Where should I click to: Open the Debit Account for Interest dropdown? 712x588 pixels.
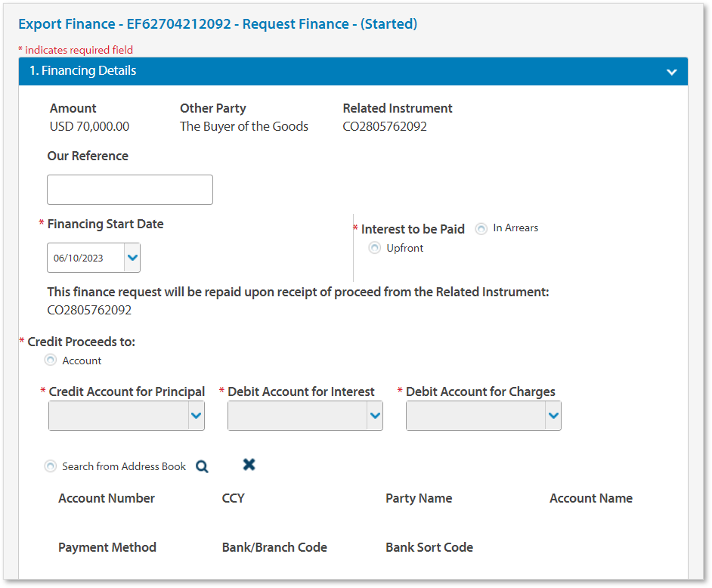coord(372,415)
